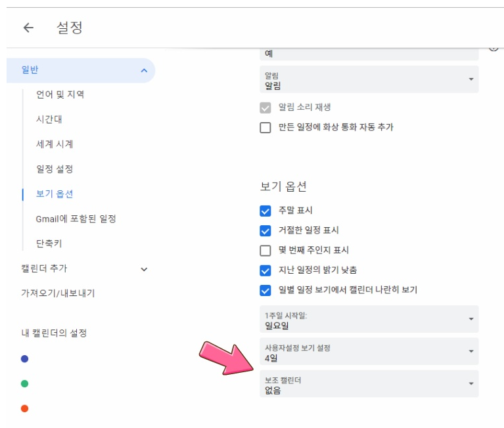Open 단축키 settings
The width and height of the screenshot is (504, 428).
click(49, 244)
